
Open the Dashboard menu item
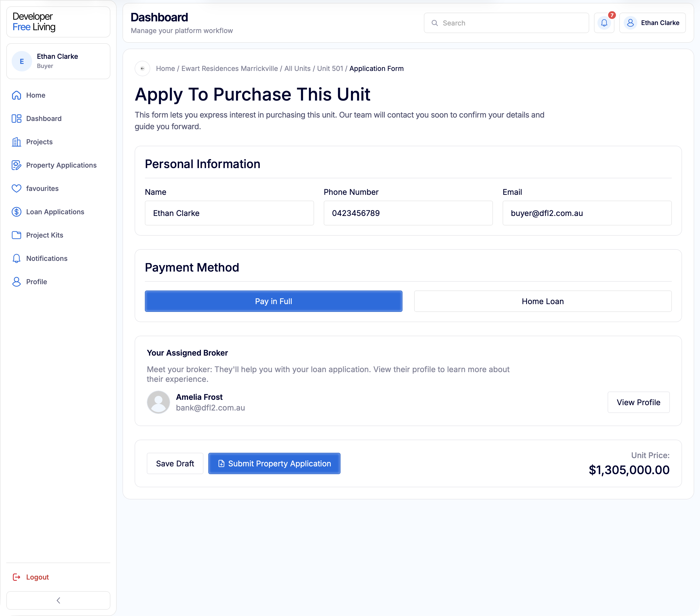58,118
